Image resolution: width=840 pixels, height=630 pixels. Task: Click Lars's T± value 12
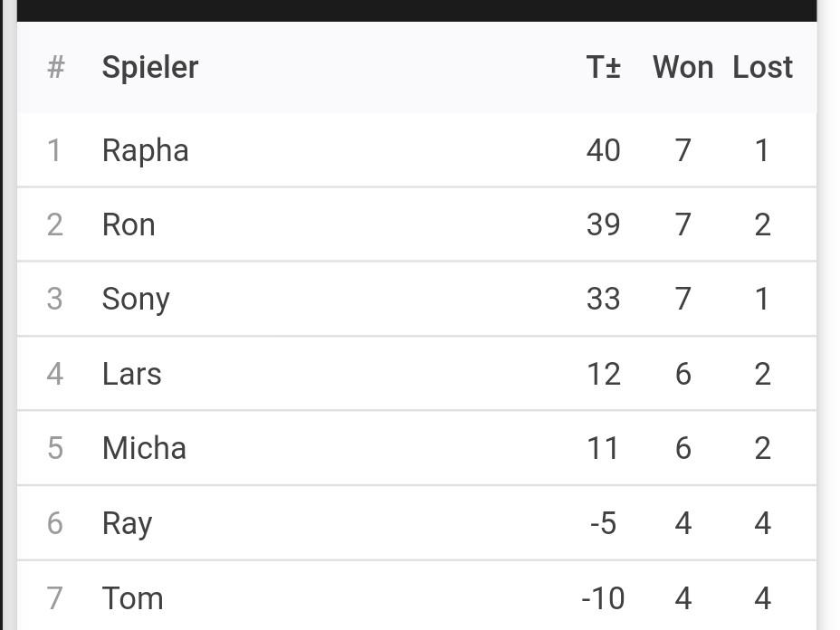tap(603, 374)
